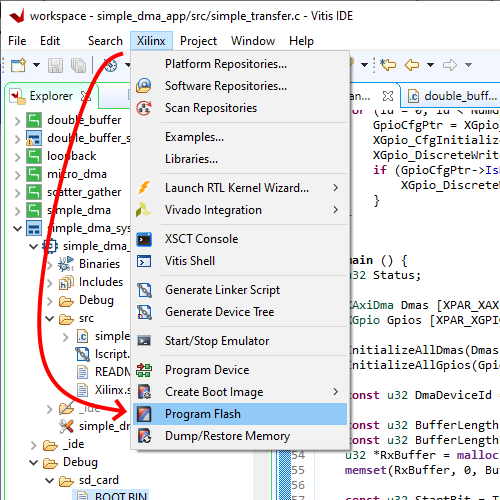Choose Examples... from Xilinx menu
The height and width of the screenshot is (500, 500).
[240, 137]
